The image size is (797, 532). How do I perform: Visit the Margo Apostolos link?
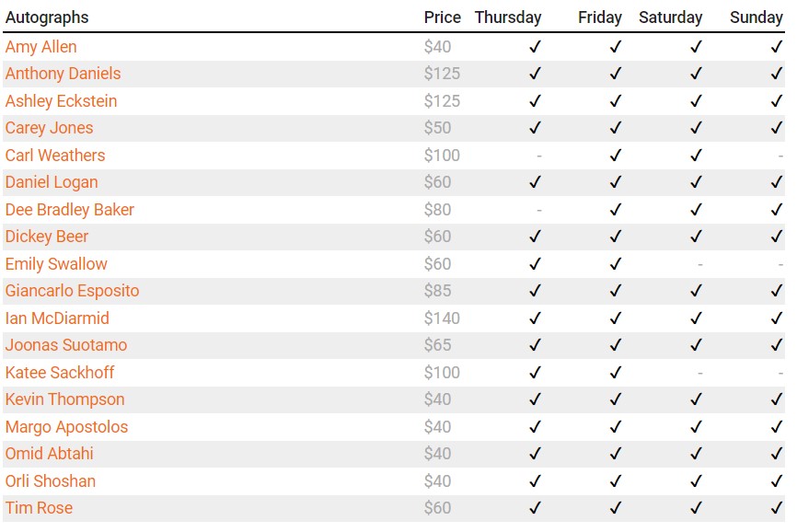[x=66, y=427]
